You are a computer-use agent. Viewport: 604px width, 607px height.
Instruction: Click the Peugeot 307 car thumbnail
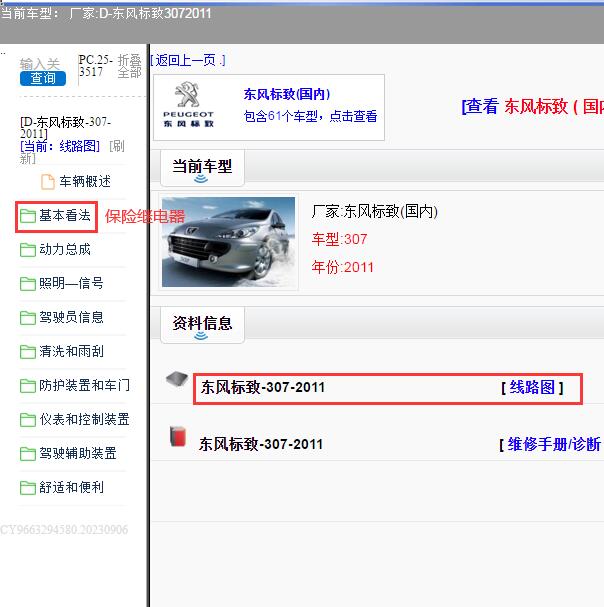pyautogui.click(x=228, y=242)
